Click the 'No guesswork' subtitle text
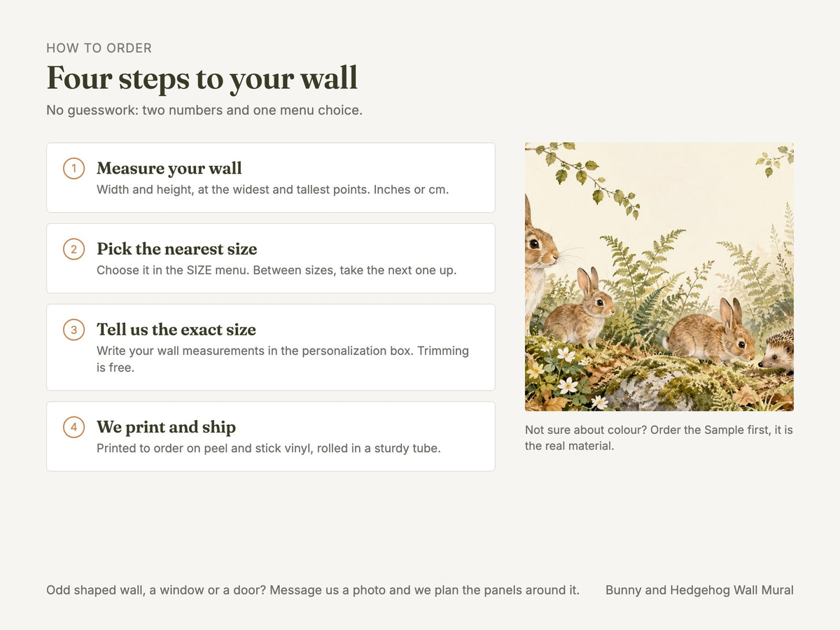This screenshot has width=840, height=630. tap(204, 111)
